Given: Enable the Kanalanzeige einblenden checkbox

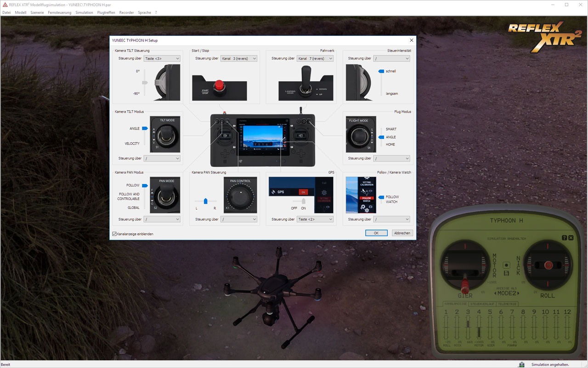Looking at the screenshot, I should tap(114, 234).
